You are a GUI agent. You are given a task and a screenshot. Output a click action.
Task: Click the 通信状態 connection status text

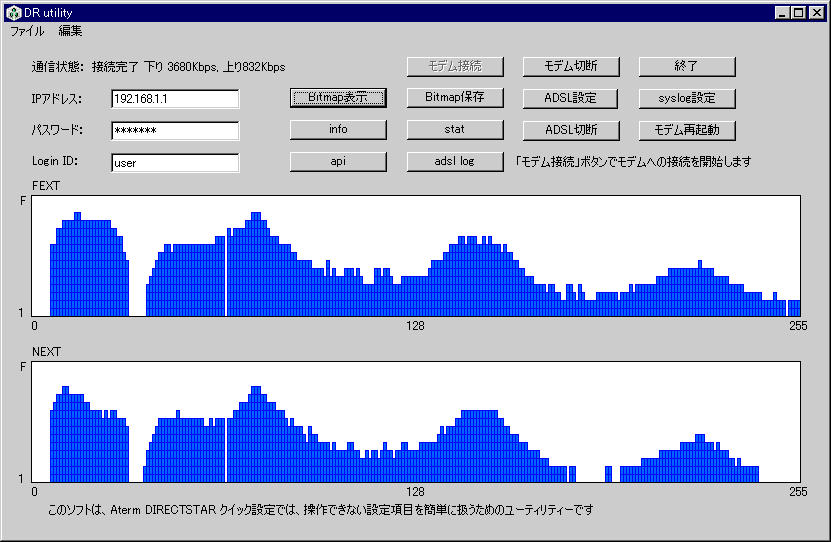pos(158,67)
